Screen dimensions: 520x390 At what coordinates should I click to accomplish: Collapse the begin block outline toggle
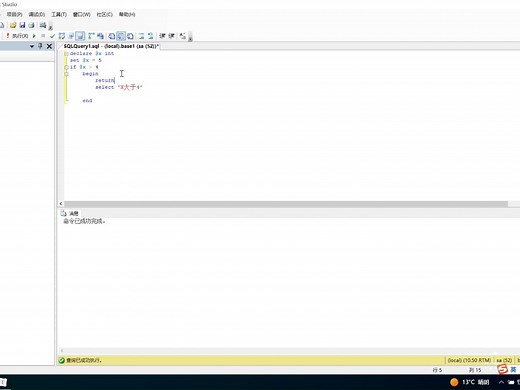[66, 74]
